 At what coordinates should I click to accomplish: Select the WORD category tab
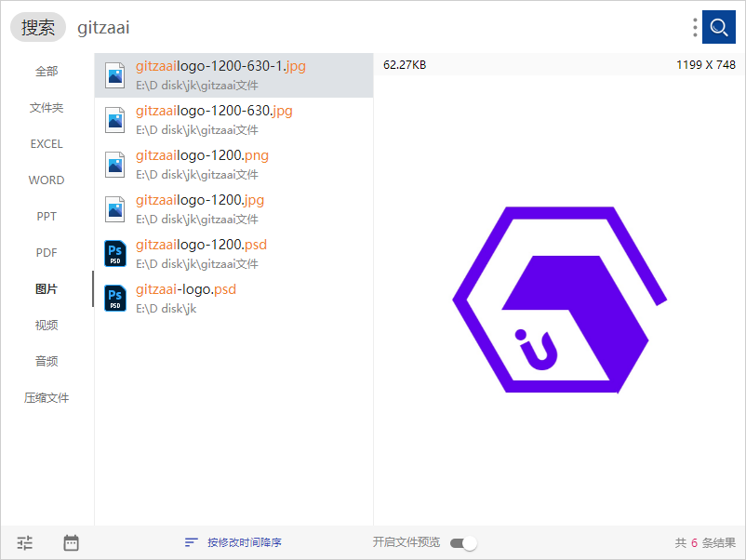47,180
